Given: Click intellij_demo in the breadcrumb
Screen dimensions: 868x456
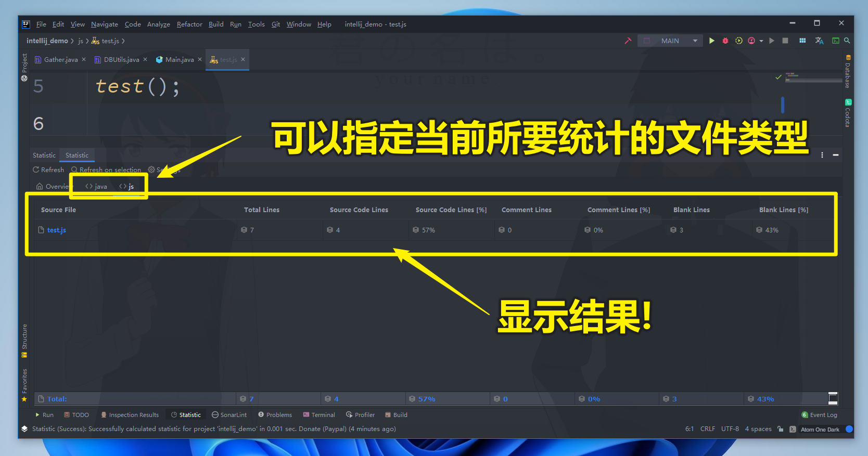Looking at the screenshot, I should (x=47, y=41).
